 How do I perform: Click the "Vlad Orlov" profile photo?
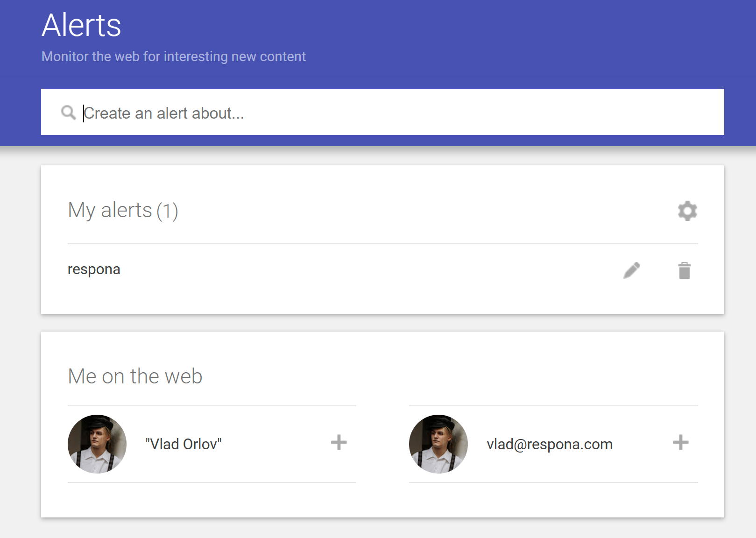pyautogui.click(x=97, y=444)
